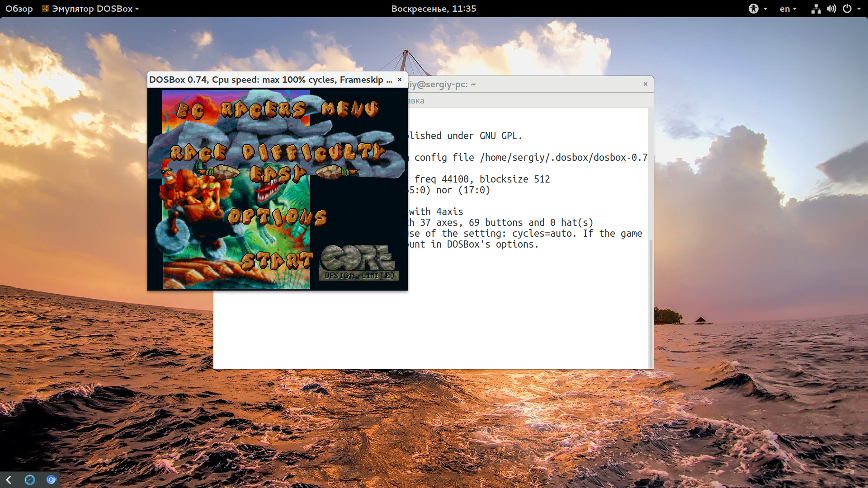Expand the system menu dropdown arrow
This screenshot has height=488, width=868.
(859, 9)
